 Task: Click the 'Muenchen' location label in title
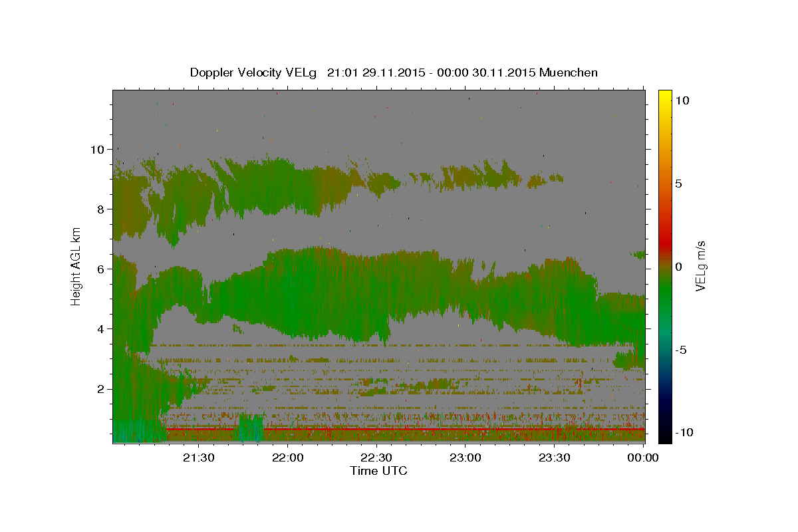click(569, 72)
